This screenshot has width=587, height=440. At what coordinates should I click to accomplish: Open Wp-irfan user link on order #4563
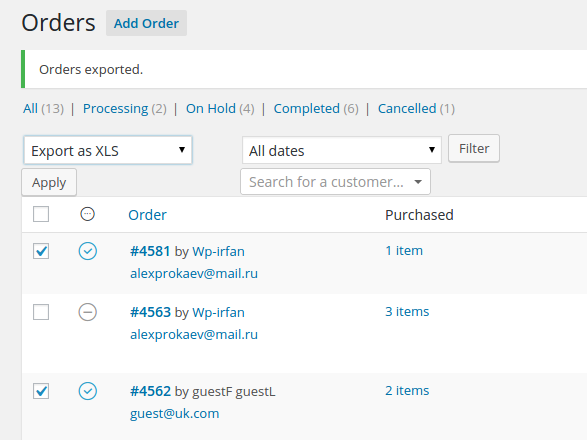tap(218, 312)
